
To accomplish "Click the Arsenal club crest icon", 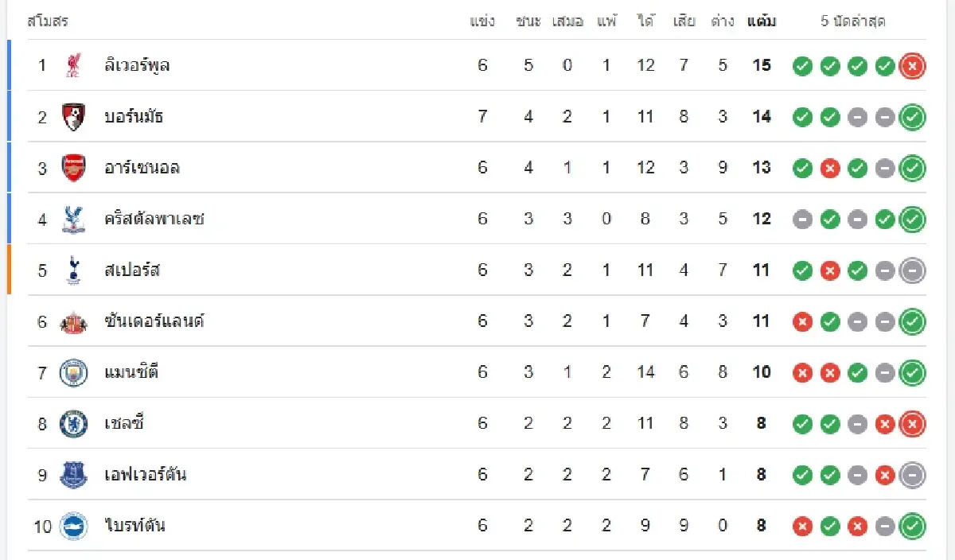I will (74, 168).
